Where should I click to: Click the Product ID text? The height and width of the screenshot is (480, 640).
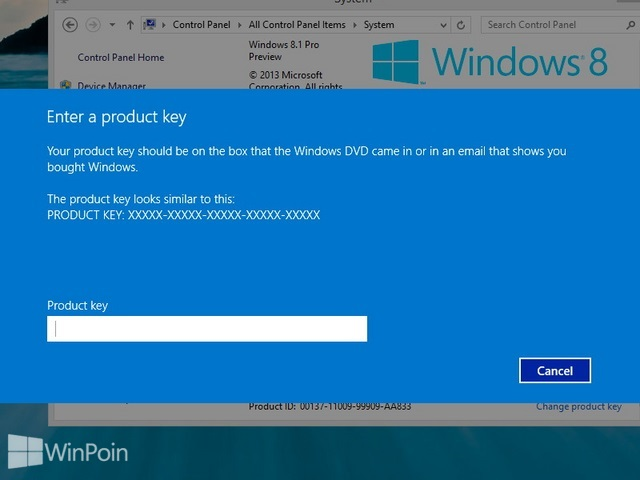tap(330, 407)
